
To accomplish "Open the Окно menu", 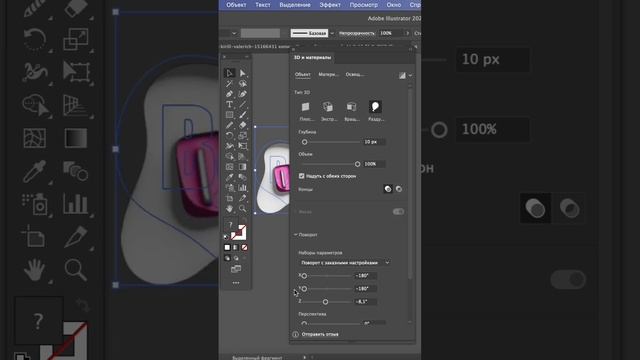I will click(x=394, y=5).
